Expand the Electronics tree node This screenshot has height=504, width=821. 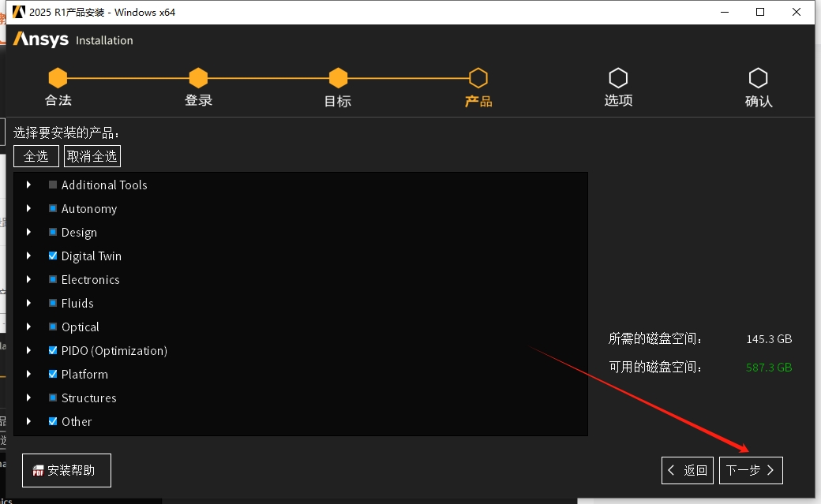pos(28,279)
